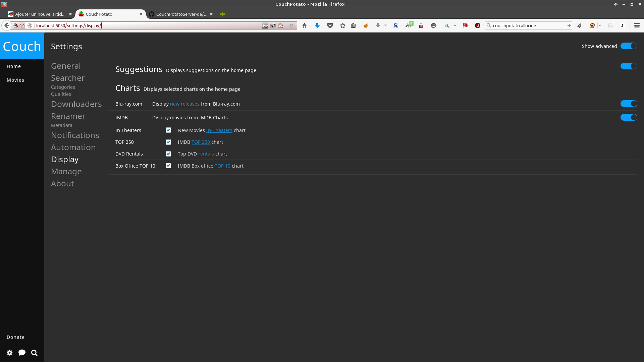Click the blue download arrow toolbar icon
This screenshot has height=362, width=644.
[317, 25]
